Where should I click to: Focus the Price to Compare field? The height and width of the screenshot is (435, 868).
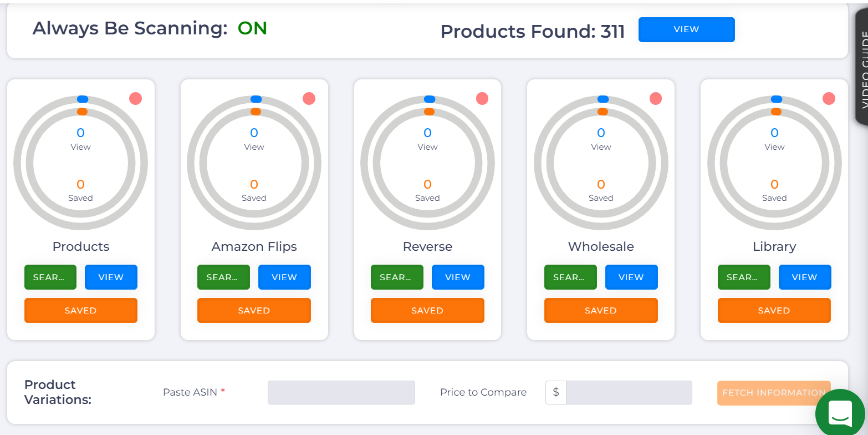click(629, 392)
